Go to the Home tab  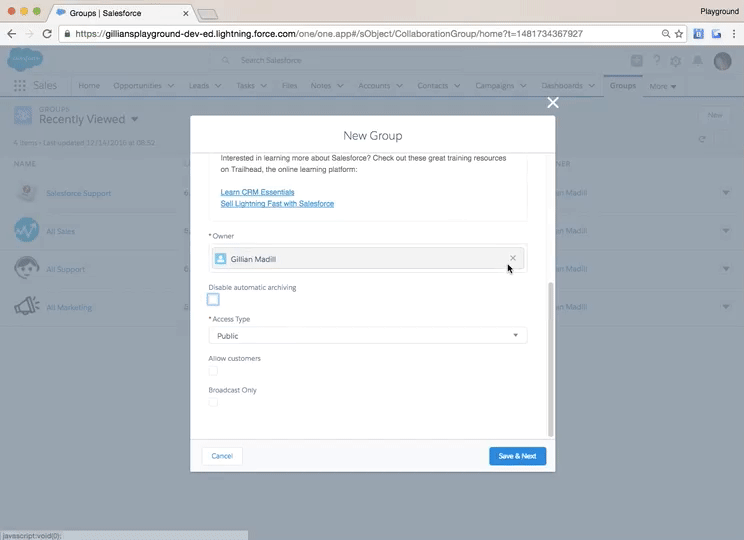click(x=89, y=85)
